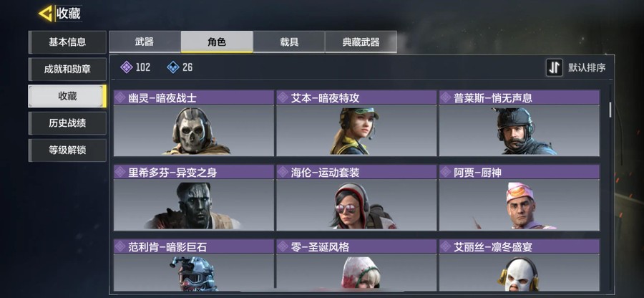Viewport: 644px width, 298px height.
Task: Select the 普莱斯-悄无声息 character portrait
Action: click(x=519, y=130)
